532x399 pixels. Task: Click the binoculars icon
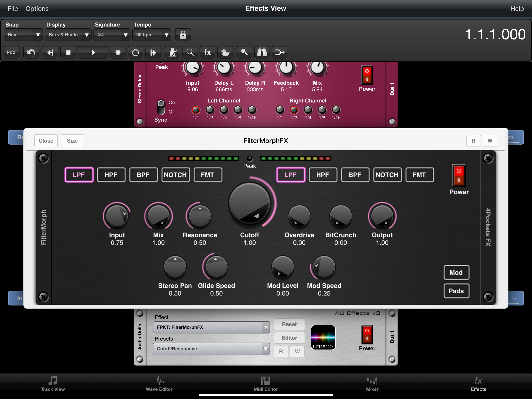click(x=262, y=52)
